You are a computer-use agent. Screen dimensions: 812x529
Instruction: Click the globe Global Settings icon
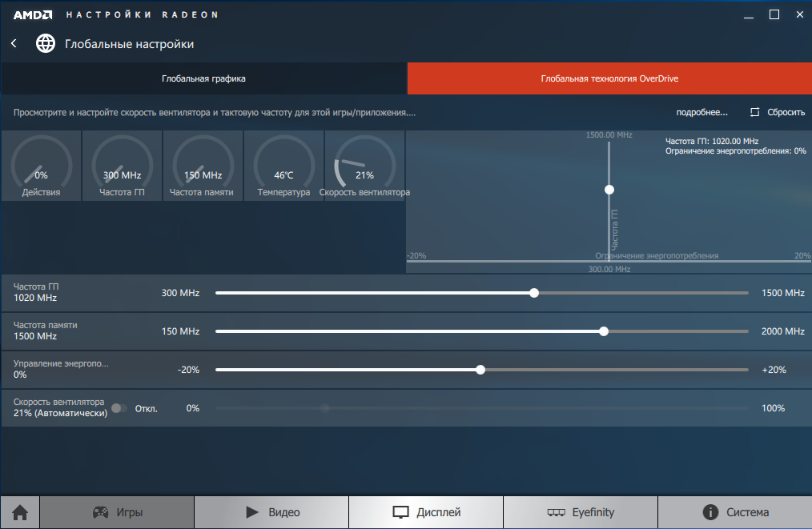point(46,43)
